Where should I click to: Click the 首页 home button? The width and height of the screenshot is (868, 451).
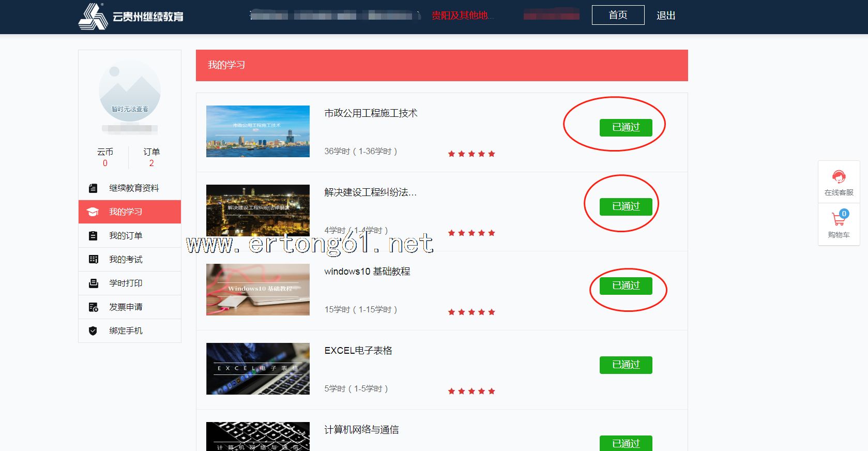tap(618, 15)
